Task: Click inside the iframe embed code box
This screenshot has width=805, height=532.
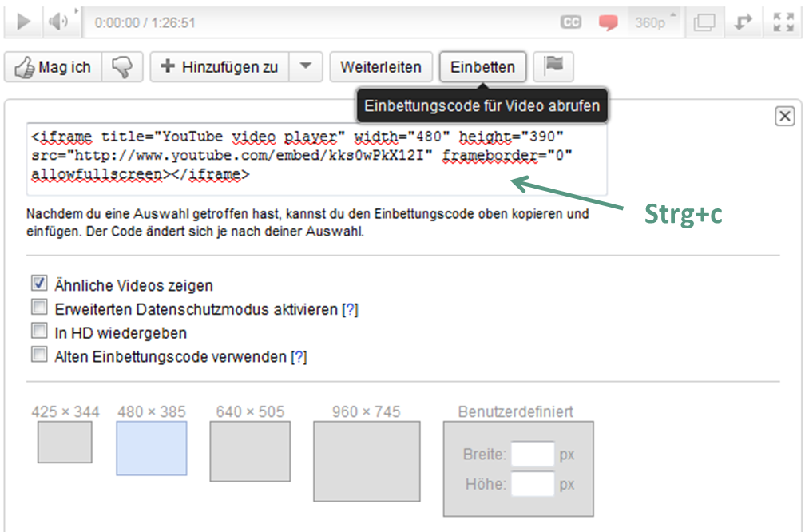Action: coord(317,159)
